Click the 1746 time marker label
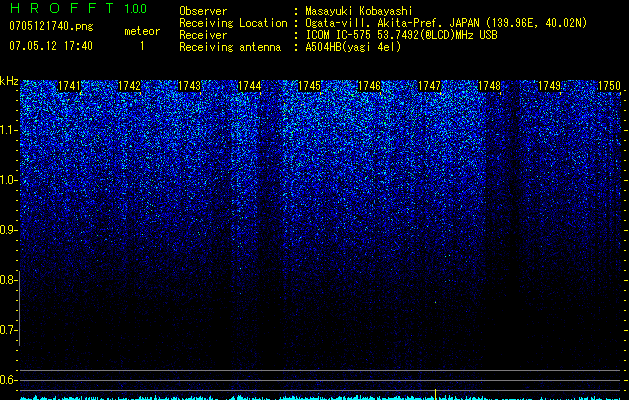The height and width of the screenshot is (400, 629). (x=369, y=86)
